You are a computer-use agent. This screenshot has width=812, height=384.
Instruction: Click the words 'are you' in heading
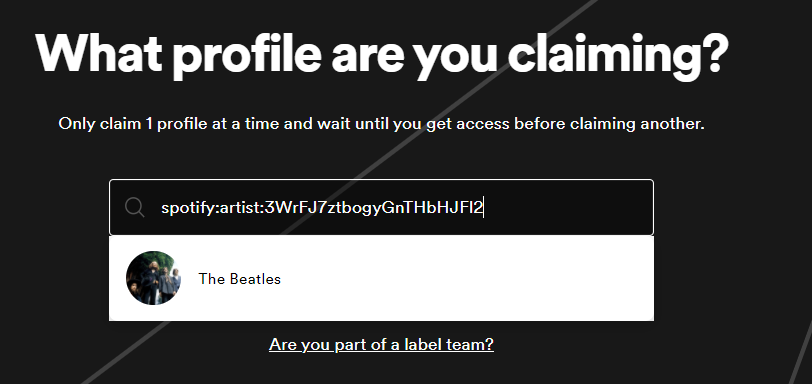click(415, 57)
